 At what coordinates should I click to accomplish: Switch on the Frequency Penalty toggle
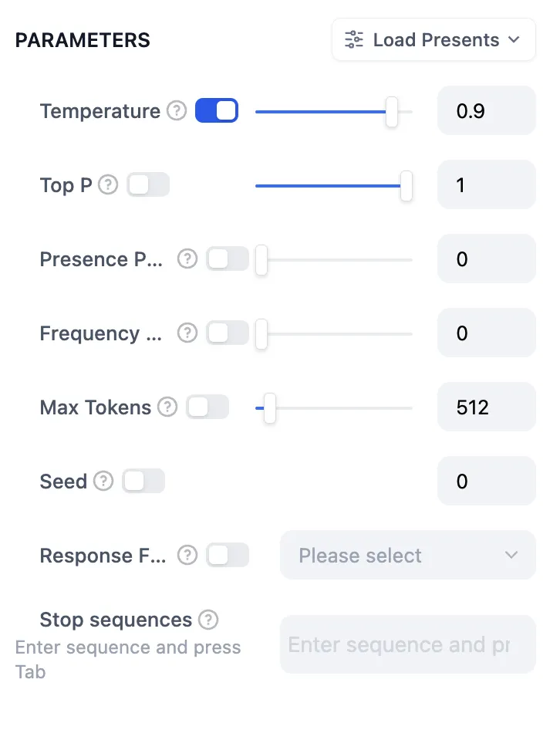click(228, 333)
